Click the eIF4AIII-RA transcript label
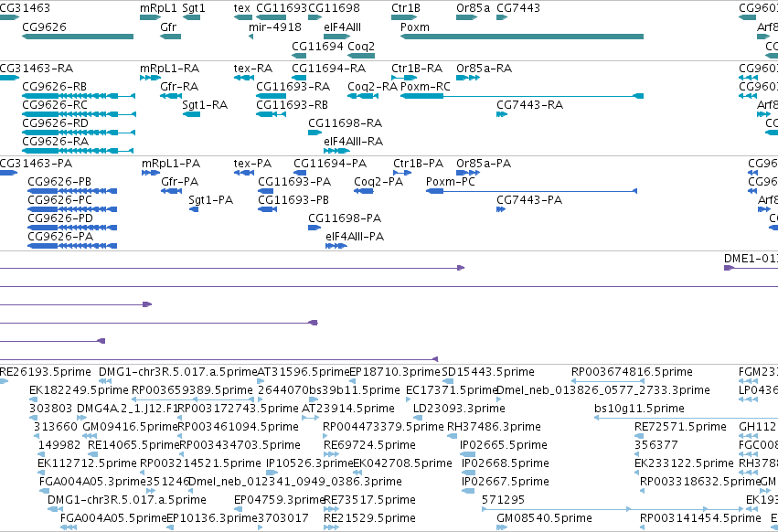This screenshot has width=778, height=532. (354, 142)
